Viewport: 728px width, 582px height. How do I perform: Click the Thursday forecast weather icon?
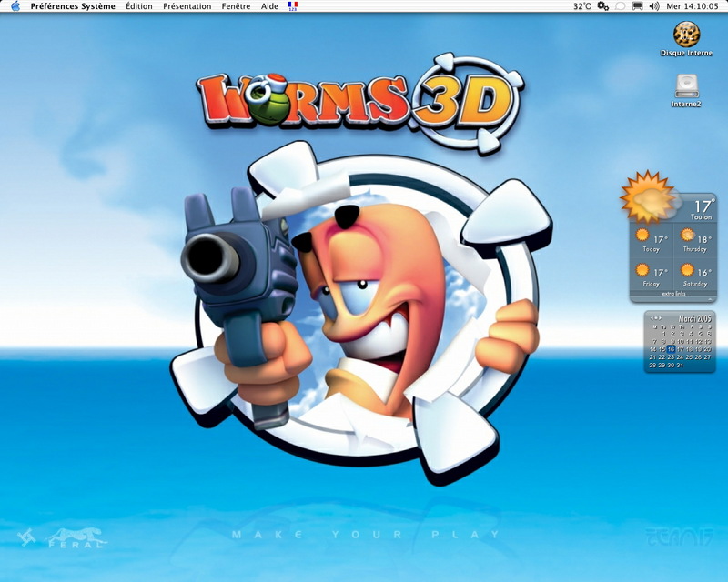click(x=688, y=235)
